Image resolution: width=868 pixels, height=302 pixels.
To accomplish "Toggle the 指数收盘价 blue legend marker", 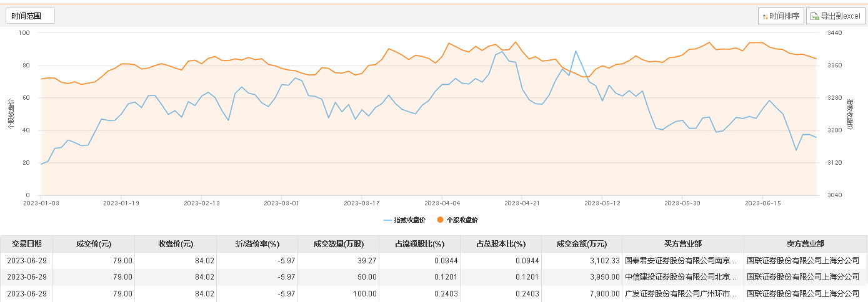I will pyautogui.click(x=387, y=220).
